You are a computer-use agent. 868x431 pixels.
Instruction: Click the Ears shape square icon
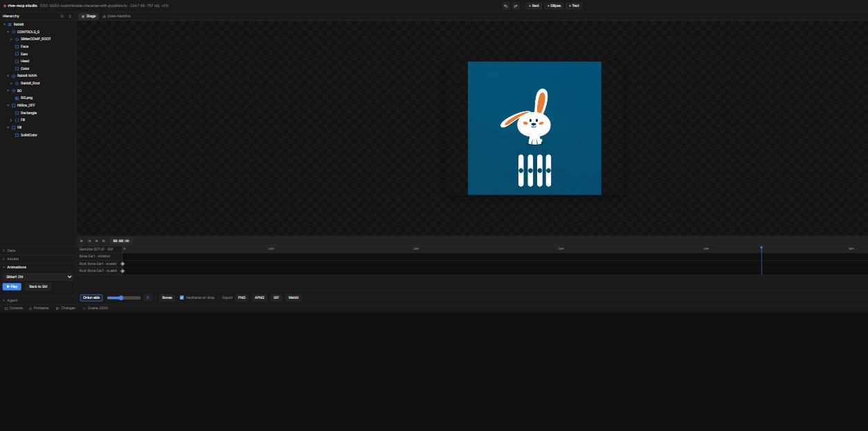(x=17, y=54)
